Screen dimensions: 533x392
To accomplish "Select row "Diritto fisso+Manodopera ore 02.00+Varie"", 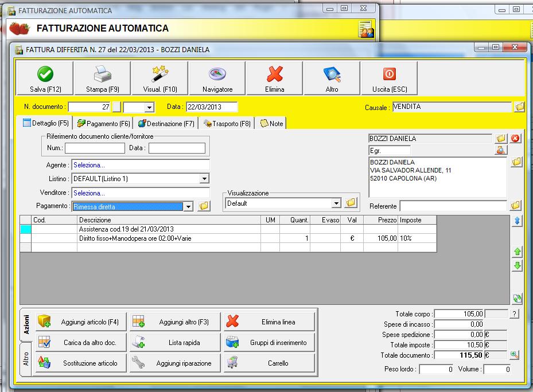I will [228, 238].
